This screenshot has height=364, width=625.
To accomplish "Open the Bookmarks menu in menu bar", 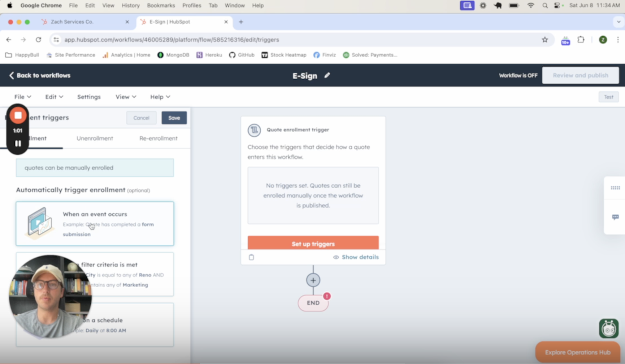I will point(161,6).
